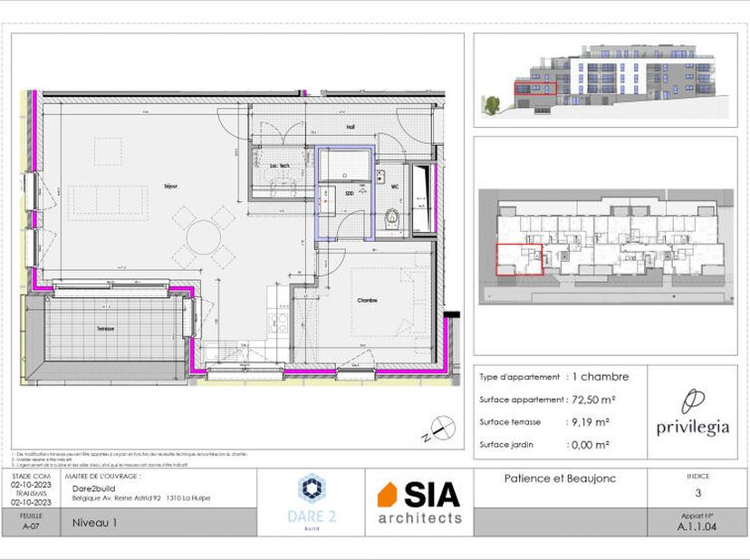Screen dimensions: 750x560
Task: Click the 'Patience et Beaujonc' project title
Action: 560,478
